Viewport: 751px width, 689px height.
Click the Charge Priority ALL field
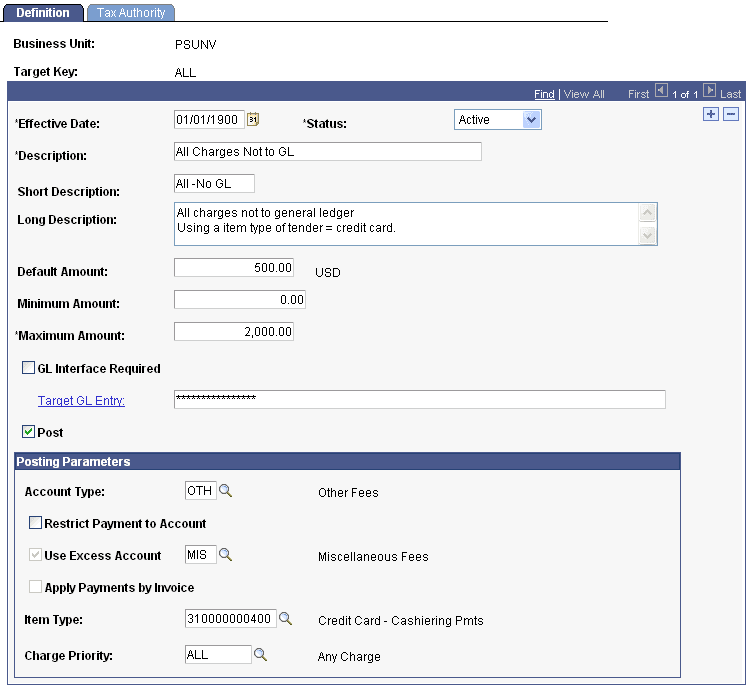click(x=218, y=655)
